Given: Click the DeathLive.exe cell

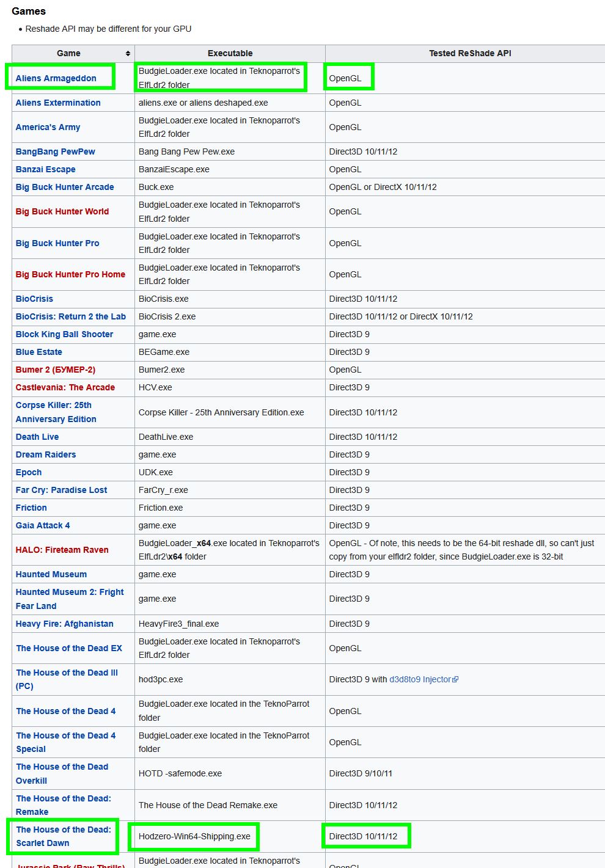Looking at the screenshot, I should [x=230, y=437].
